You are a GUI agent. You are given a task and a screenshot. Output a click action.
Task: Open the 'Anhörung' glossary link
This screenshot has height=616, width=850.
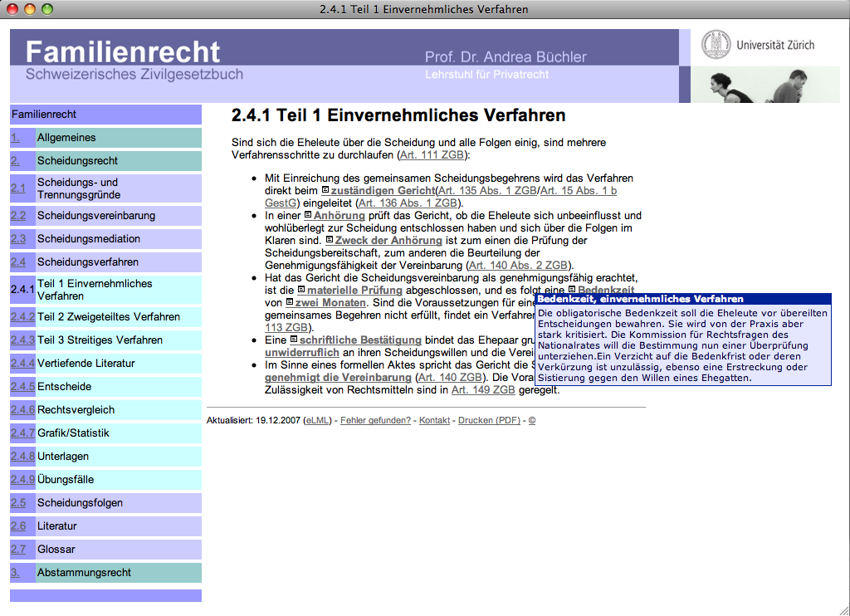[x=340, y=215]
